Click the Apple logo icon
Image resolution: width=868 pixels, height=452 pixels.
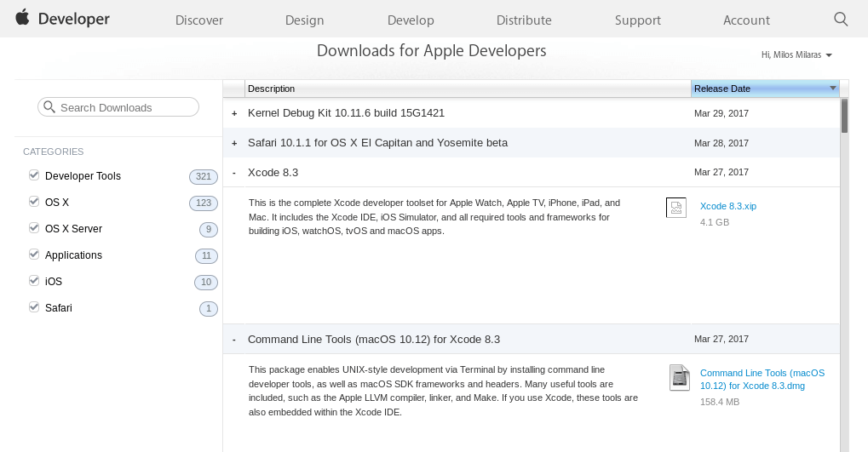click(x=22, y=18)
